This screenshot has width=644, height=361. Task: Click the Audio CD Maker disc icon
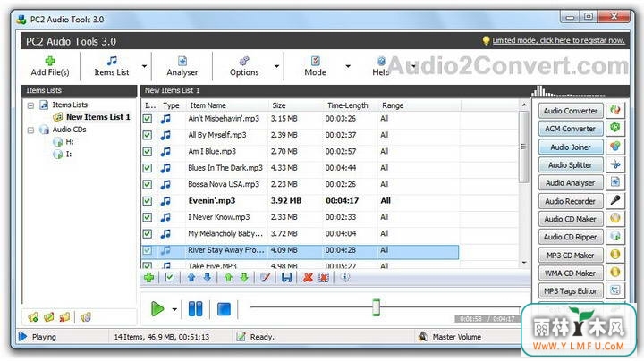[614, 218]
